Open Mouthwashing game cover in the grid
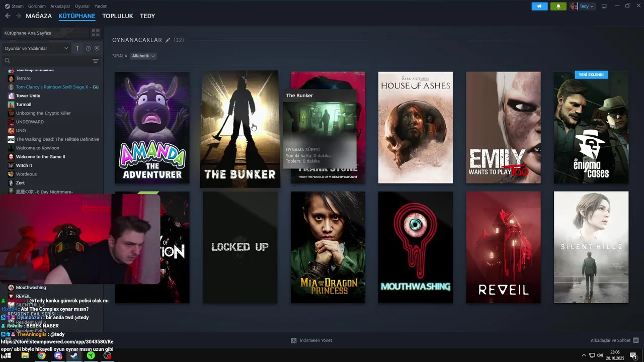The height and width of the screenshot is (362, 644). point(416,247)
